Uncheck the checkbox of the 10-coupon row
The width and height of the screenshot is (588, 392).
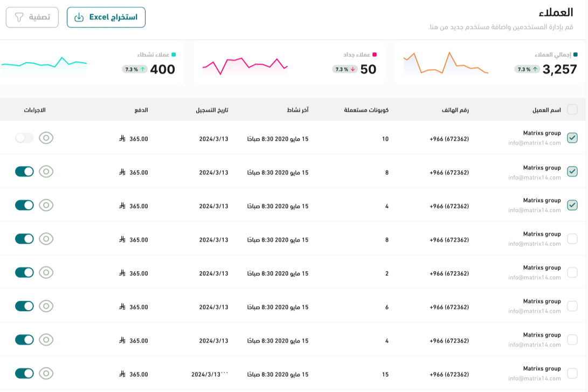tap(572, 138)
